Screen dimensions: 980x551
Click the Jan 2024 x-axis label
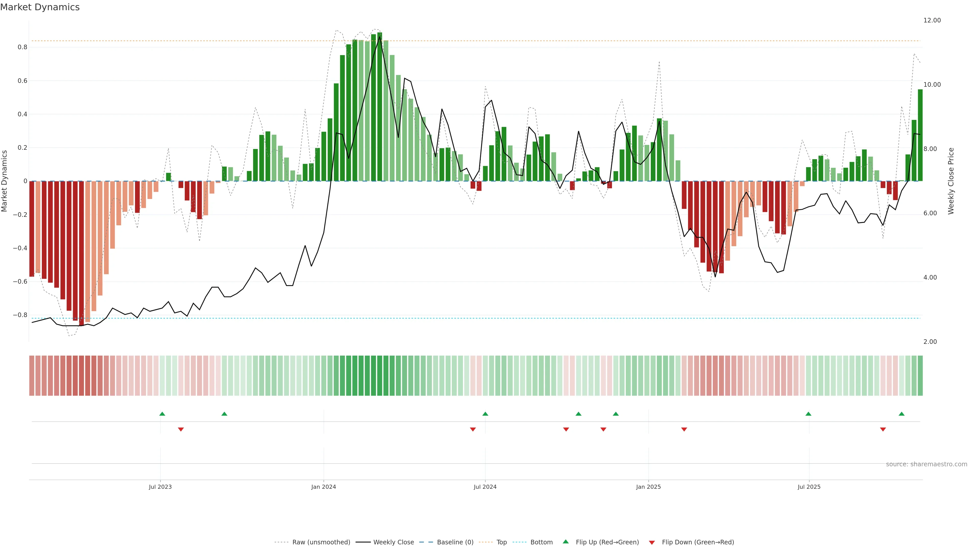click(323, 487)
